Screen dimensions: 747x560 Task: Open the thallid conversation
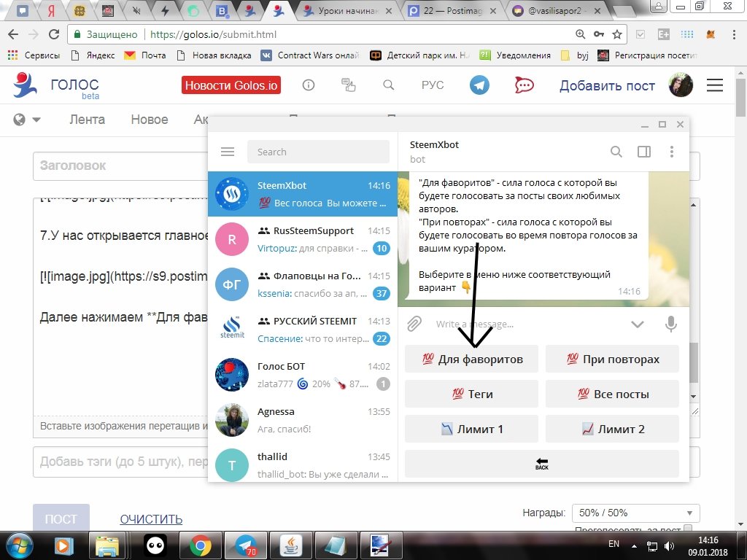click(303, 463)
